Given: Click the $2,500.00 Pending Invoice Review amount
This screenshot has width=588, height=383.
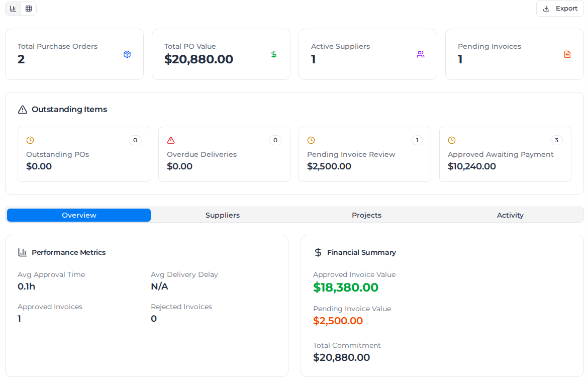Looking at the screenshot, I should tap(329, 166).
